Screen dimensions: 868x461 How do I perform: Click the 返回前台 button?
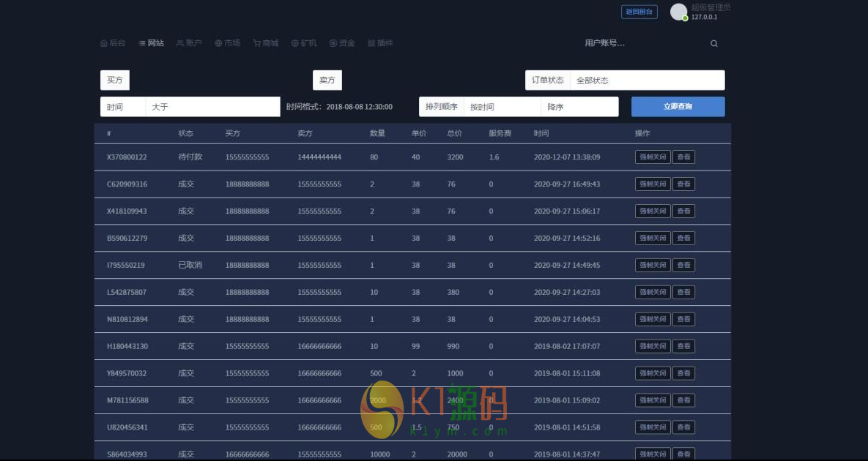click(639, 12)
